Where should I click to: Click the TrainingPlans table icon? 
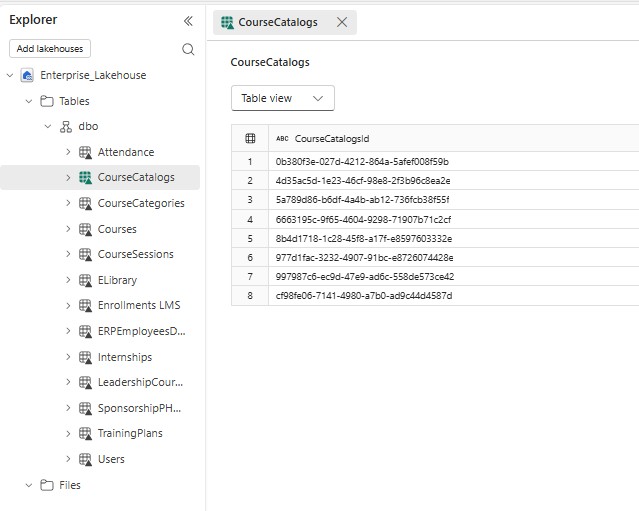[85, 434]
